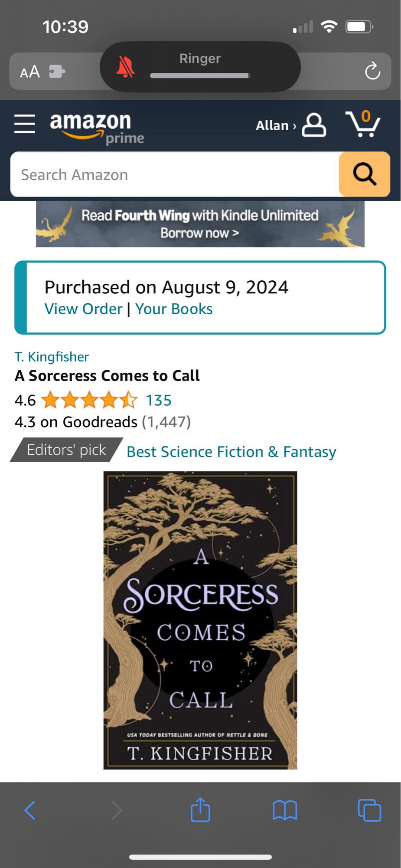401x868 pixels.
Task: Open the shopping cart
Action: tap(363, 124)
